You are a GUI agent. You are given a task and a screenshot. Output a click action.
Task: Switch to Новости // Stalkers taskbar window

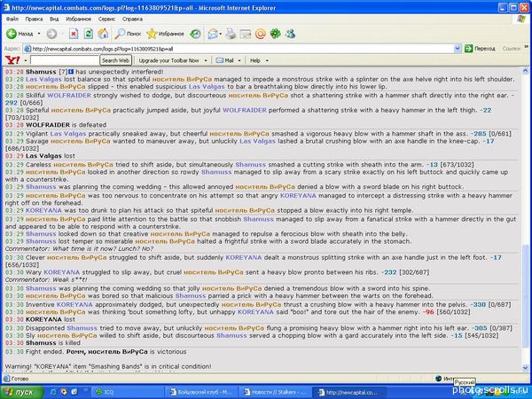point(275,392)
